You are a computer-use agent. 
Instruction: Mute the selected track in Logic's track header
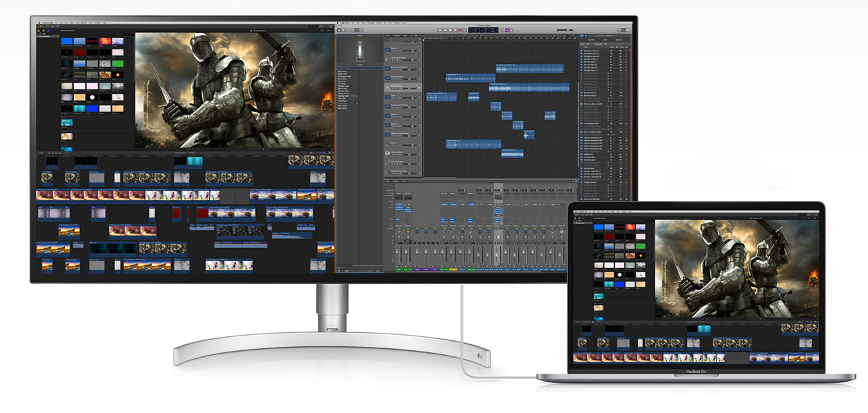tap(392, 89)
